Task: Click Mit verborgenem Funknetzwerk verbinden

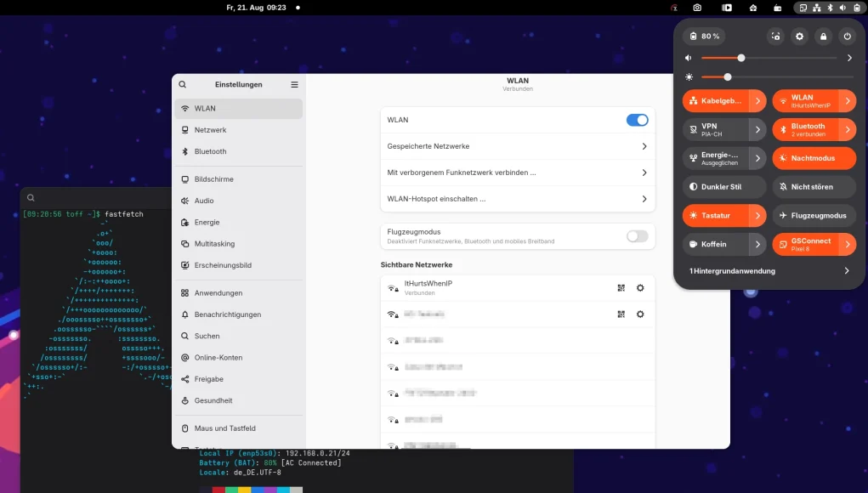Action: tap(518, 173)
